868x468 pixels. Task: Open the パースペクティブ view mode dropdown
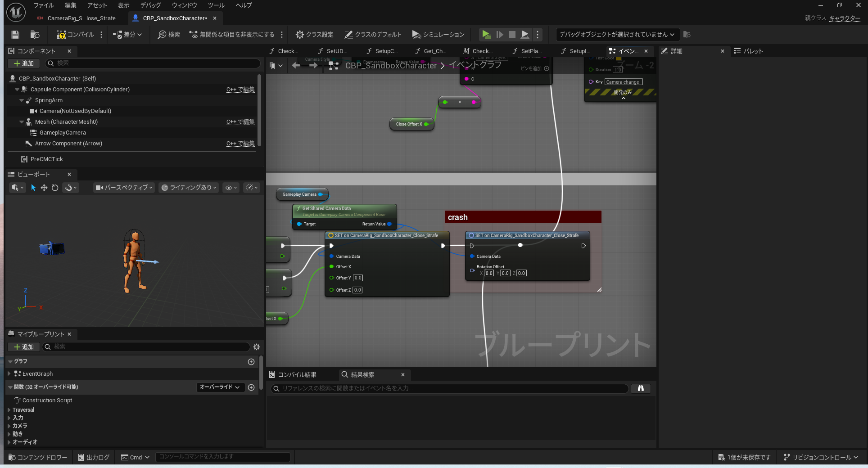[124, 188]
